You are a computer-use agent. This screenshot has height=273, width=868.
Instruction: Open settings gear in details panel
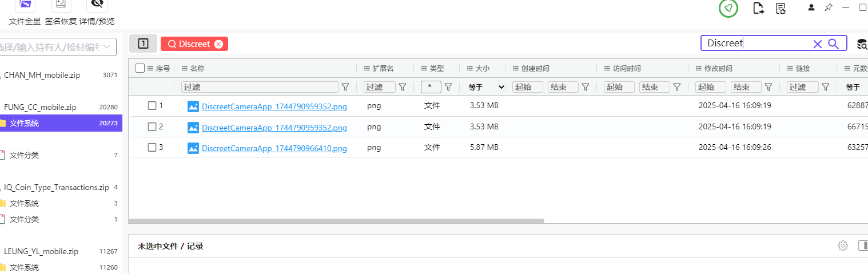tap(842, 246)
